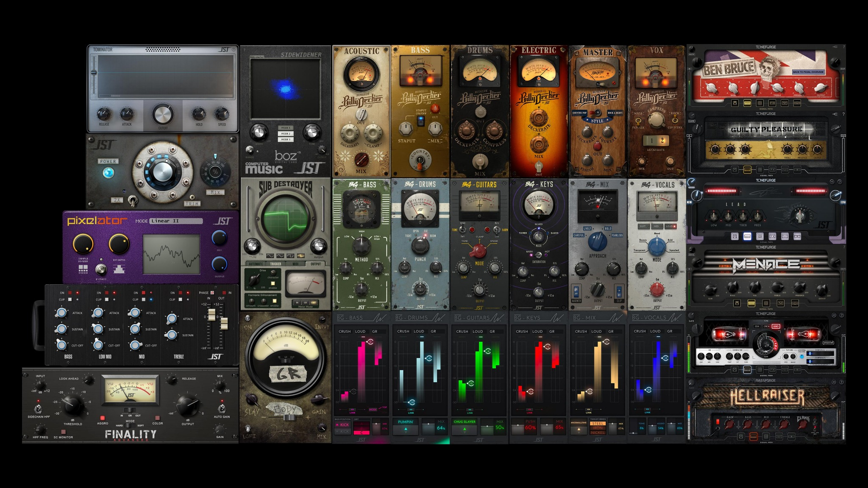Flip the Sidechain HPF switch on Finality
Screen dimensions: 868x488
[x=38, y=409]
